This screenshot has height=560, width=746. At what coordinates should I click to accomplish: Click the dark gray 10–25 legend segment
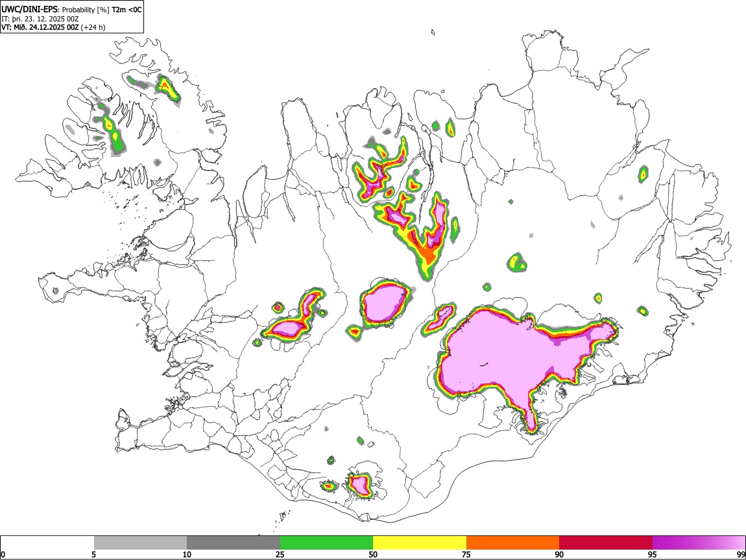coord(234,542)
